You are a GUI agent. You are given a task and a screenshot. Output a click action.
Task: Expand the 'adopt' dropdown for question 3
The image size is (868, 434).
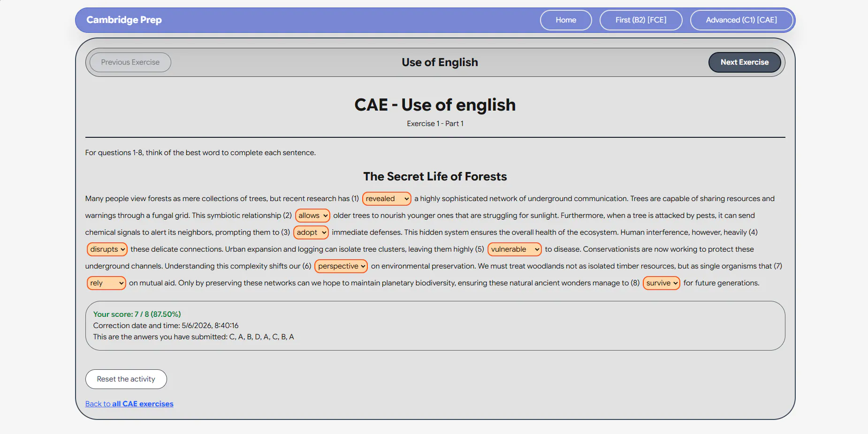point(311,232)
